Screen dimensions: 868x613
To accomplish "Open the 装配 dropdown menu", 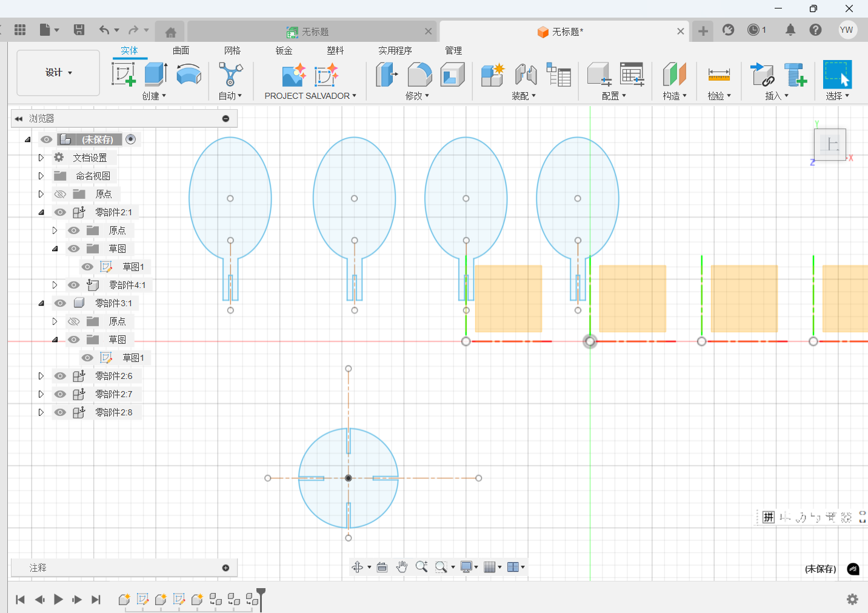I will pos(524,96).
